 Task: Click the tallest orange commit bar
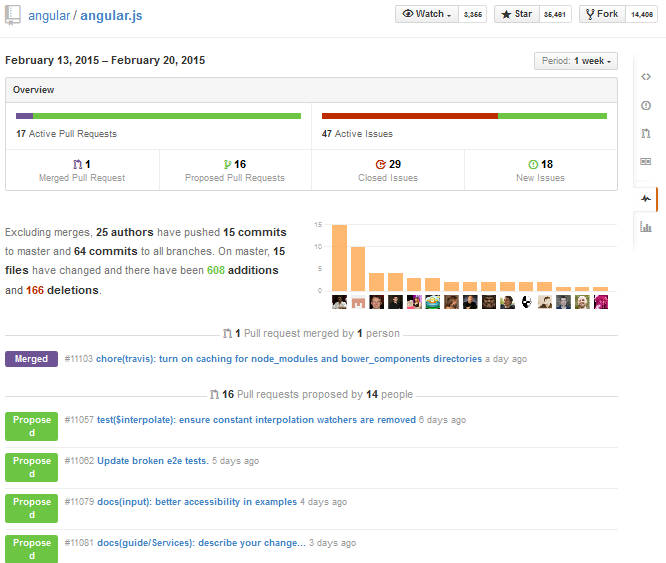[339, 258]
